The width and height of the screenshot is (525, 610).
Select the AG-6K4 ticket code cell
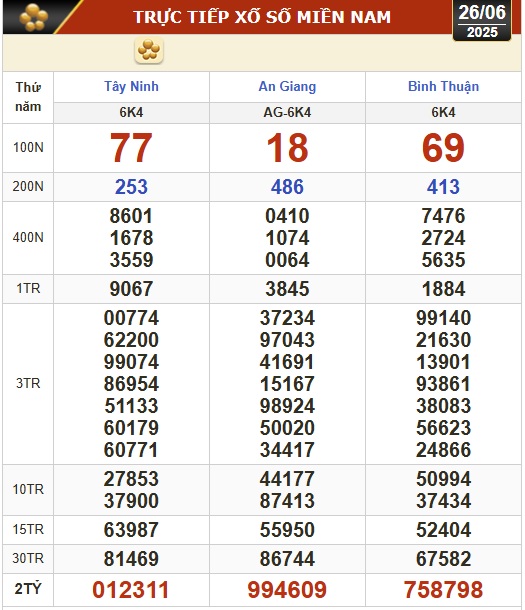tap(287, 113)
